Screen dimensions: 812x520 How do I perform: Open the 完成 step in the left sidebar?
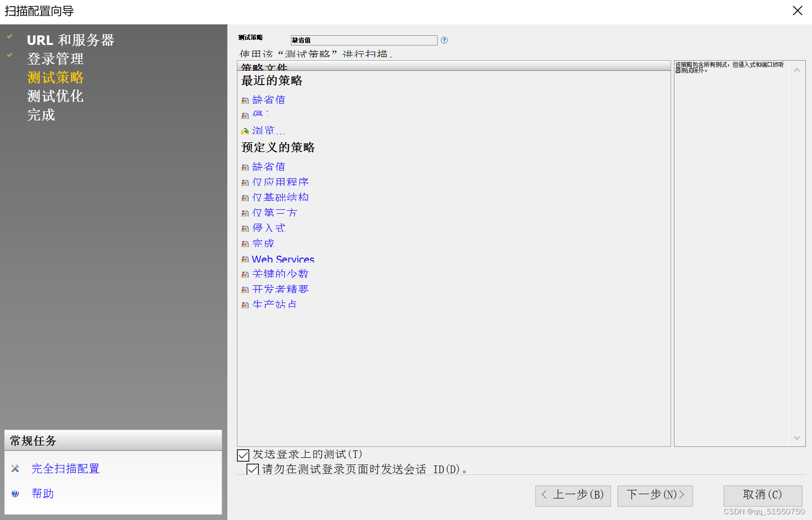(x=41, y=115)
